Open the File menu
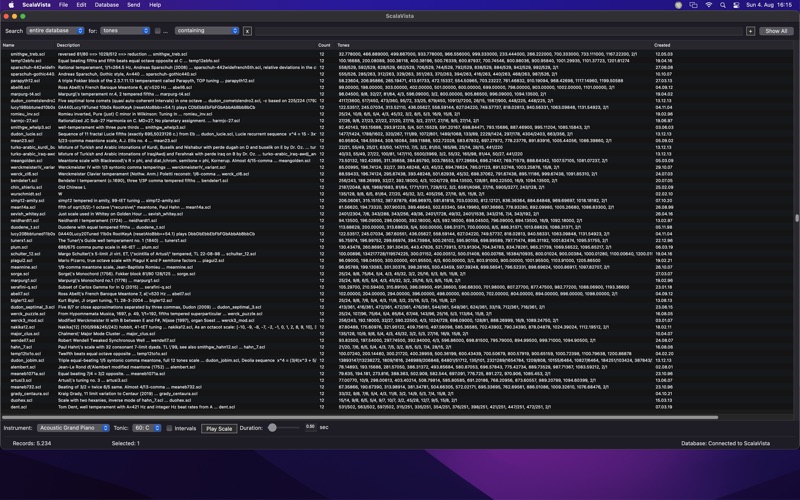Screen dimensions: 800x500 63,5
